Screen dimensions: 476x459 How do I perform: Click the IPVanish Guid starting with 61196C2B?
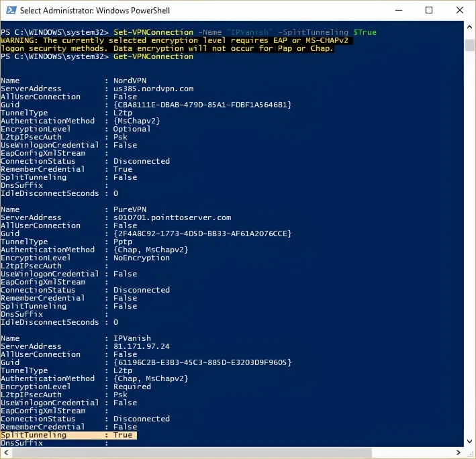tap(203, 362)
